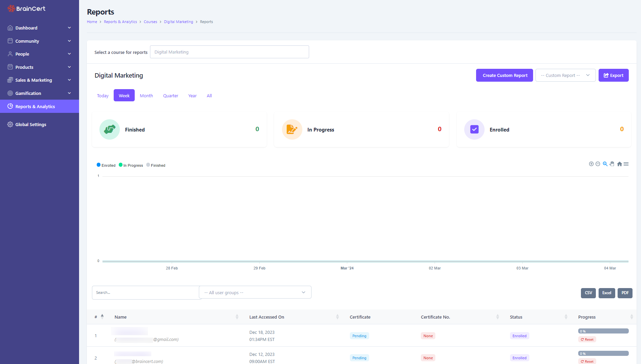Open the chart hamburger menu
The height and width of the screenshot is (364, 641).
tap(626, 164)
